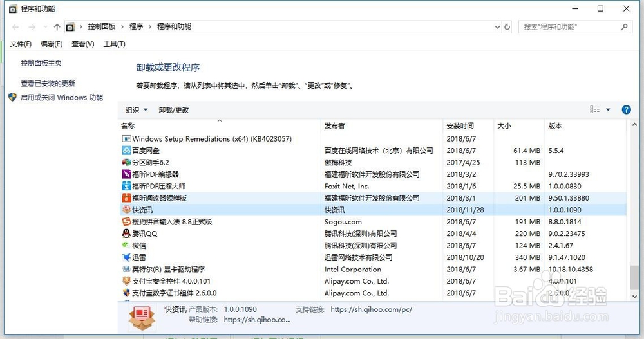Click the back navigation arrow

[x=15, y=27]
